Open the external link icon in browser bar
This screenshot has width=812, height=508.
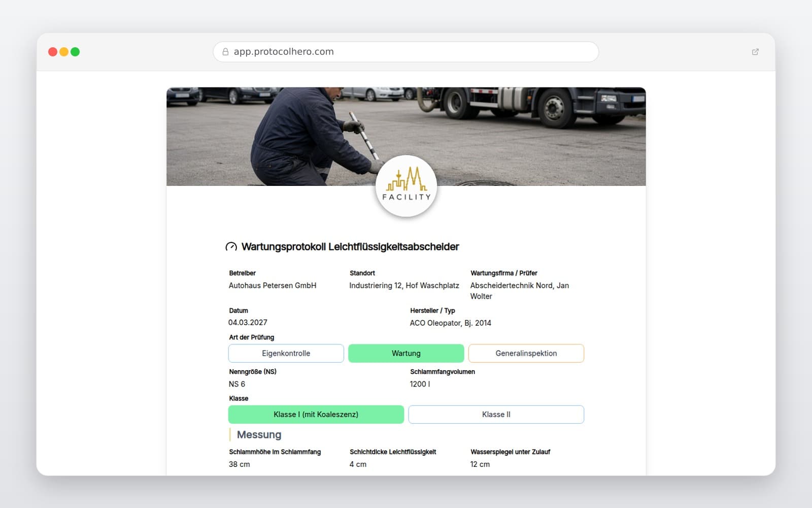click(755, 52)
